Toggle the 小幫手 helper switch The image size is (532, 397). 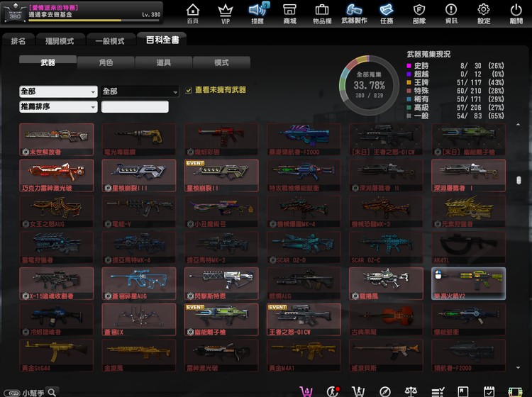[12, 393]
